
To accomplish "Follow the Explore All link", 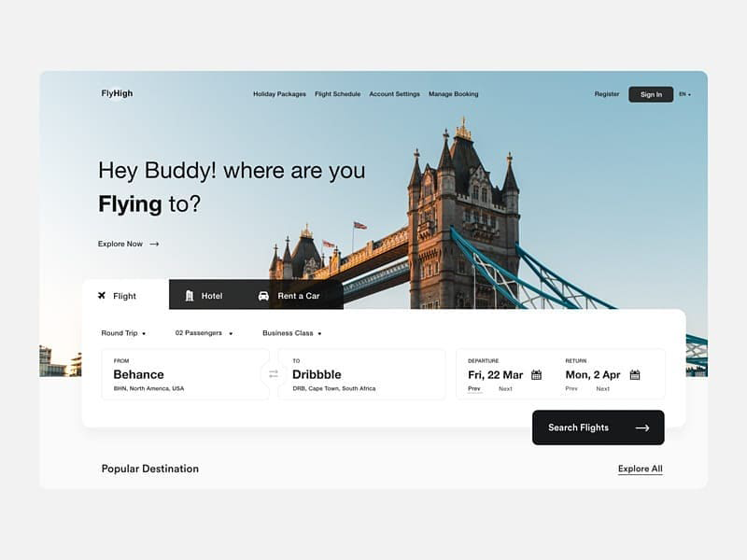I will coord(641,469).
